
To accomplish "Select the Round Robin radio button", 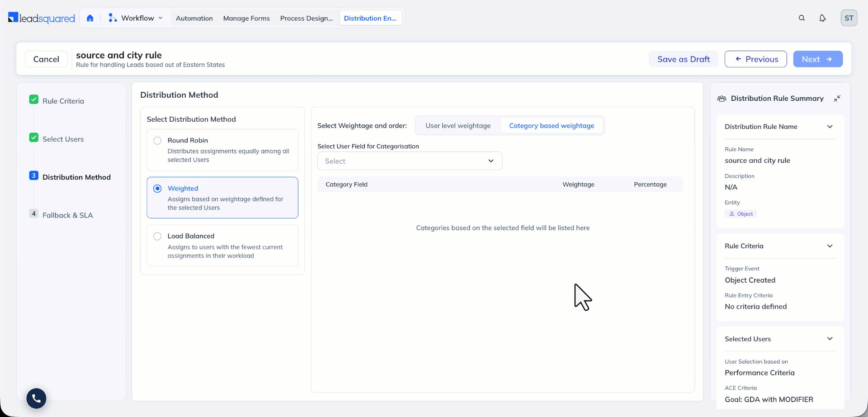I will [157, 141].
